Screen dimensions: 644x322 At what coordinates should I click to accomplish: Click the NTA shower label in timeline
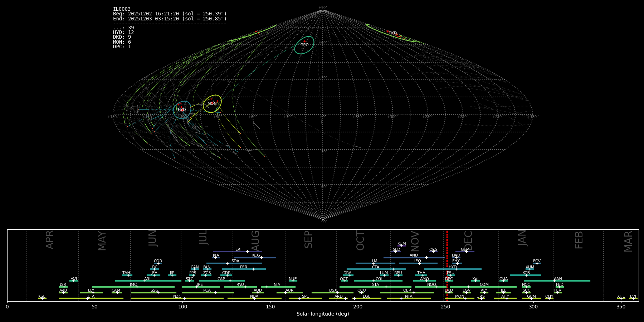tap(409, 297)
